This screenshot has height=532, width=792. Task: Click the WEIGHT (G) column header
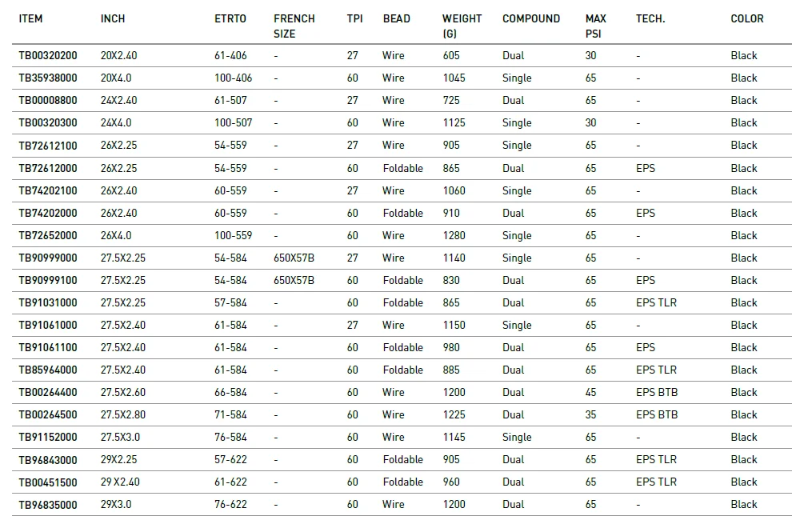(x=462, y=26)
